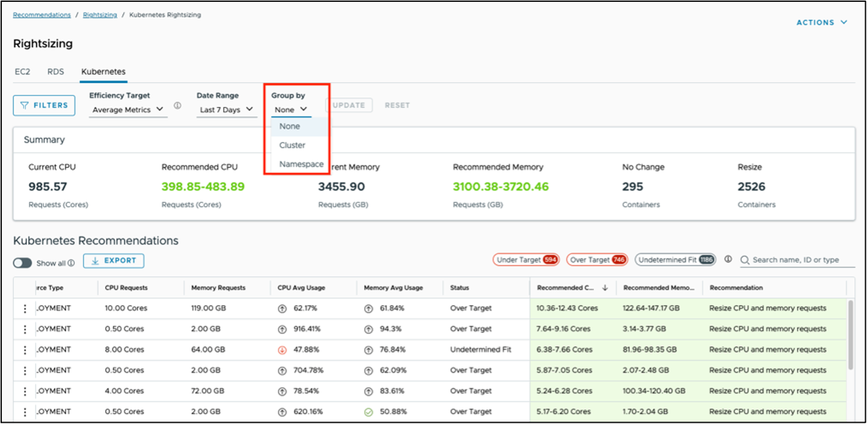Collapse the Group by None dropdown

coord(291,110)
